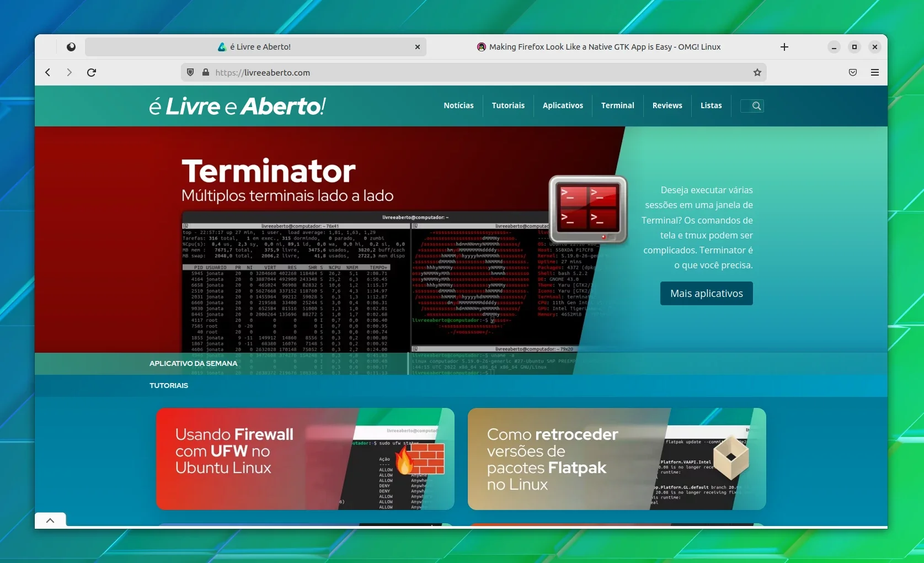Open the Firefox hamburger menu
This screenshot has height=563, width=924.
tap(875, 72)
